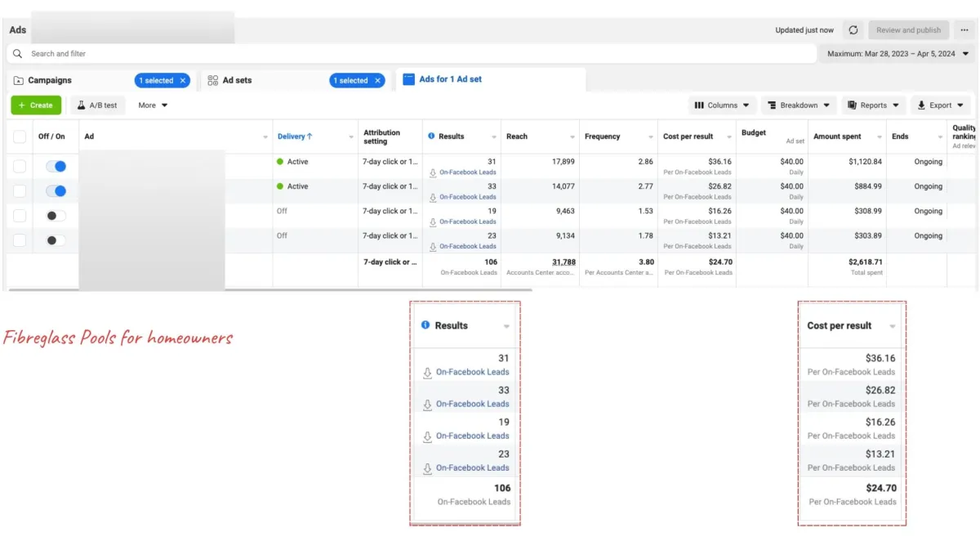Open the On-Facebook Leads link under 19

[x=467, y=222]
